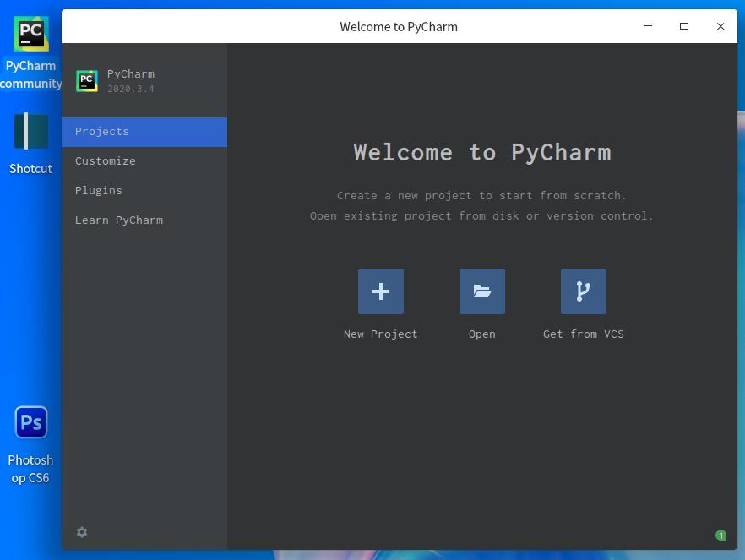The height and width of the screenshot is (560, 745).
Task: Click the PyCharm logo in the sidebar
Action: click(x=87, y=81)
